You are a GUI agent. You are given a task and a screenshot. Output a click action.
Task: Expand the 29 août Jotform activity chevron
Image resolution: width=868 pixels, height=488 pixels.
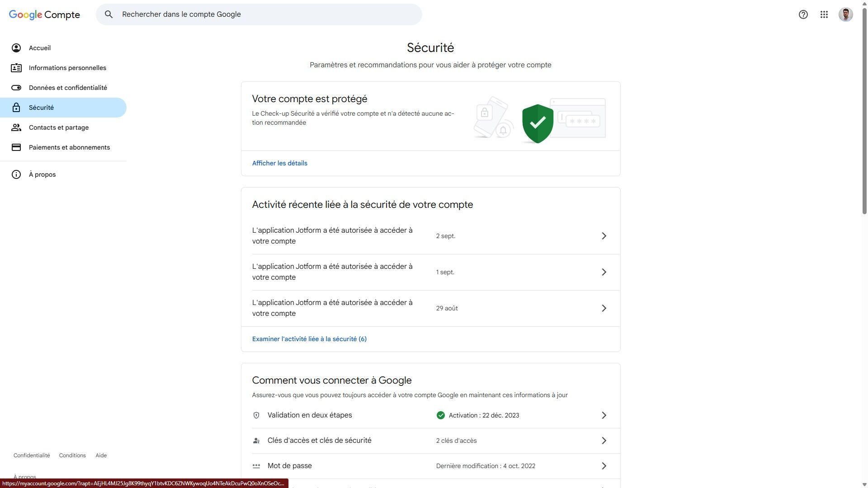click(604, 308)
